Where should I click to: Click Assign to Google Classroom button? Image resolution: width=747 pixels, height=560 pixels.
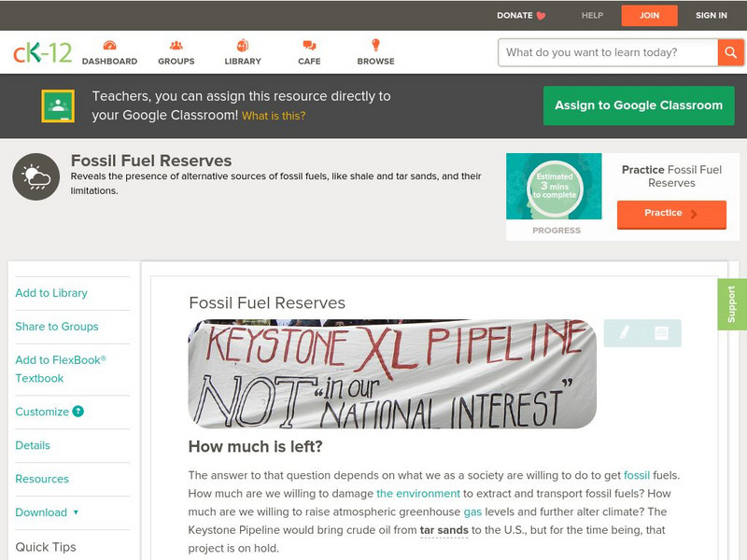click(639, 105)
